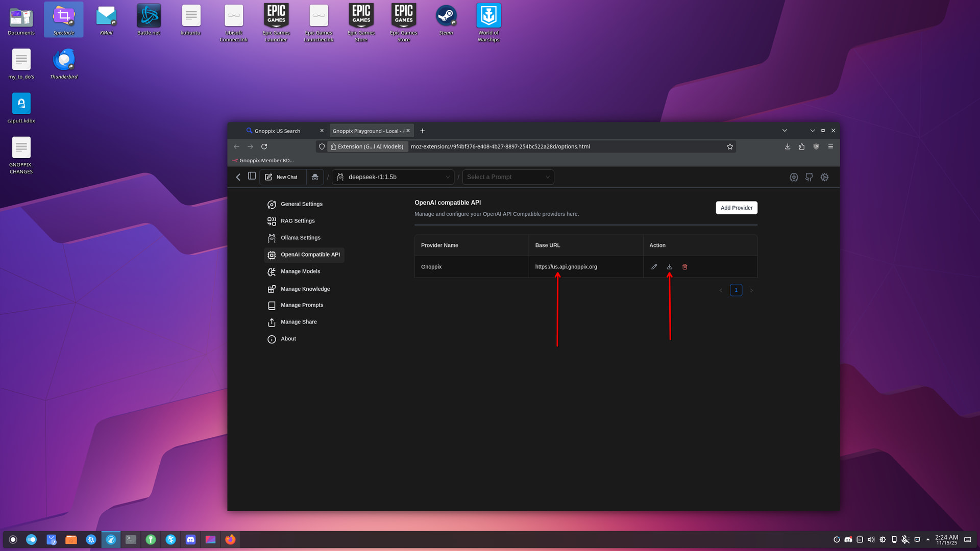Image resolution: width=980 pixels, height=551 pixels.
Task: Open Manage Models settings section
Action: (x=300, y=271)
